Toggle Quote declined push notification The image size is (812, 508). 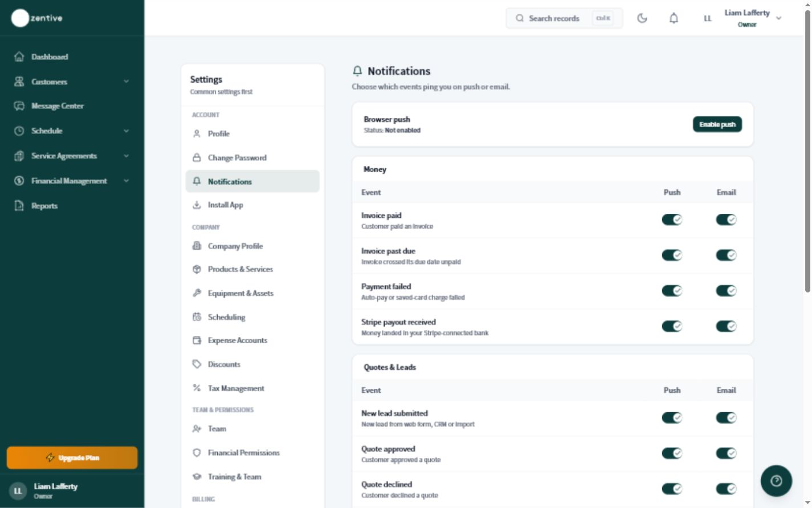(672, 489)
